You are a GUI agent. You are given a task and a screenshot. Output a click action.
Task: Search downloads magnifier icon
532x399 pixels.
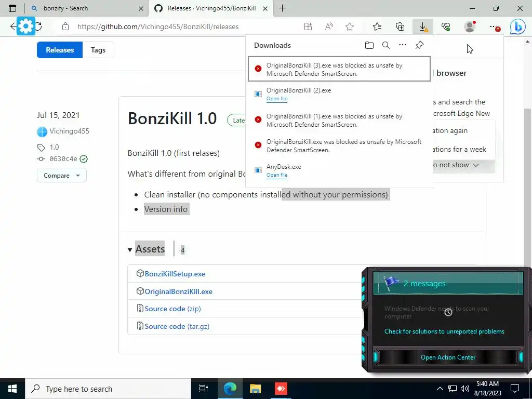point(386,45)
